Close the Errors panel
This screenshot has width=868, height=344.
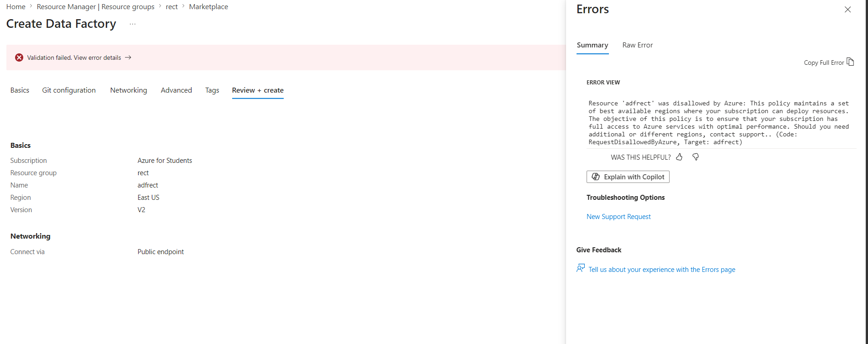[847, 10]
